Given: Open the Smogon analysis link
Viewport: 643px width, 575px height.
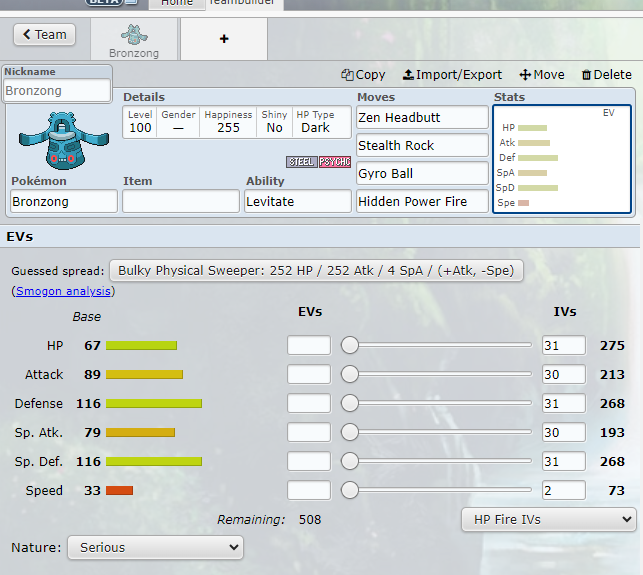Looking at the screenshot, I should 63,291.
